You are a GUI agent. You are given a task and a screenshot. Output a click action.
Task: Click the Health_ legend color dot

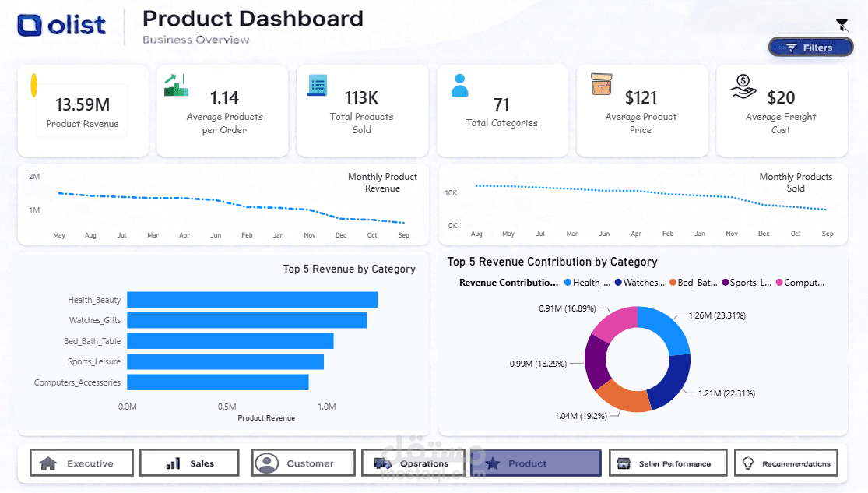click(x=568, y=283)
